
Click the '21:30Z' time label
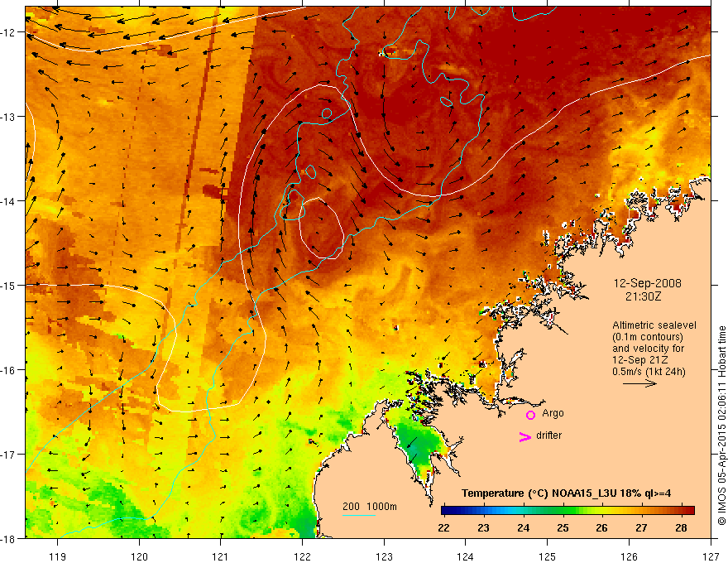(643, 296)
